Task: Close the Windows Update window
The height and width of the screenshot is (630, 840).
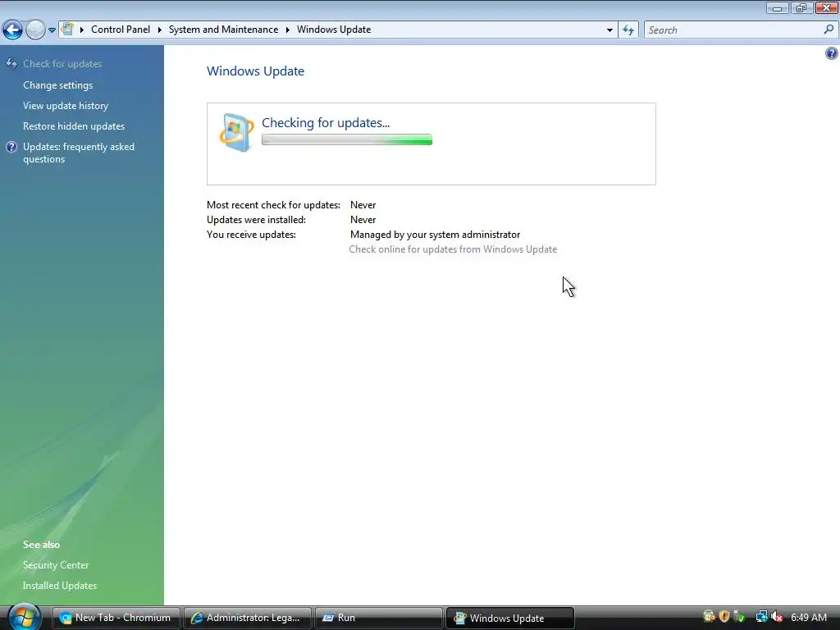Action: coord(827,7)
